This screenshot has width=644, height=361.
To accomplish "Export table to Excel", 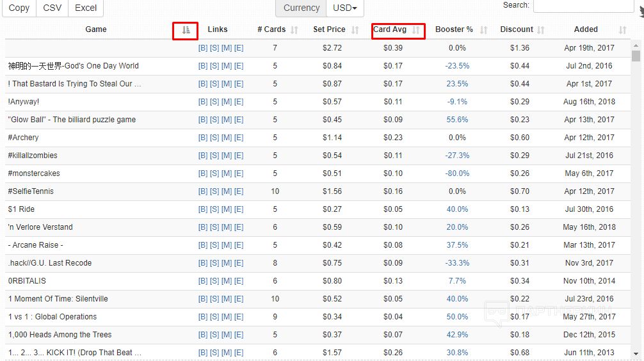I will [85, 8].
